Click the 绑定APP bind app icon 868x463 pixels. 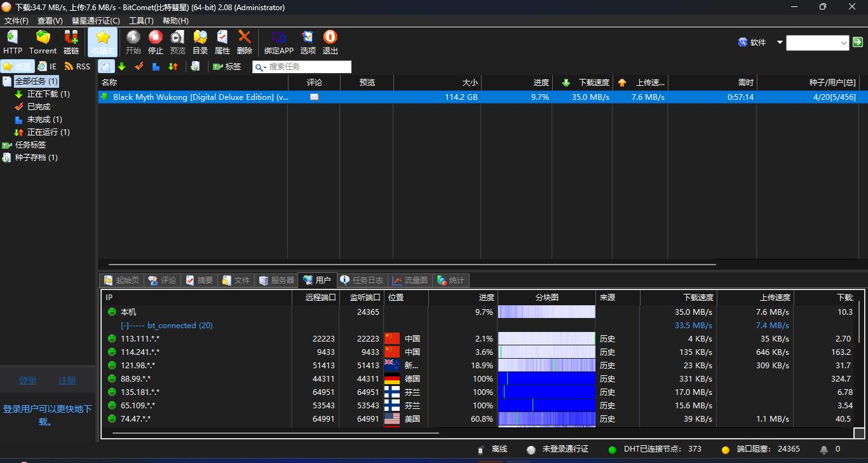[279, 42]
